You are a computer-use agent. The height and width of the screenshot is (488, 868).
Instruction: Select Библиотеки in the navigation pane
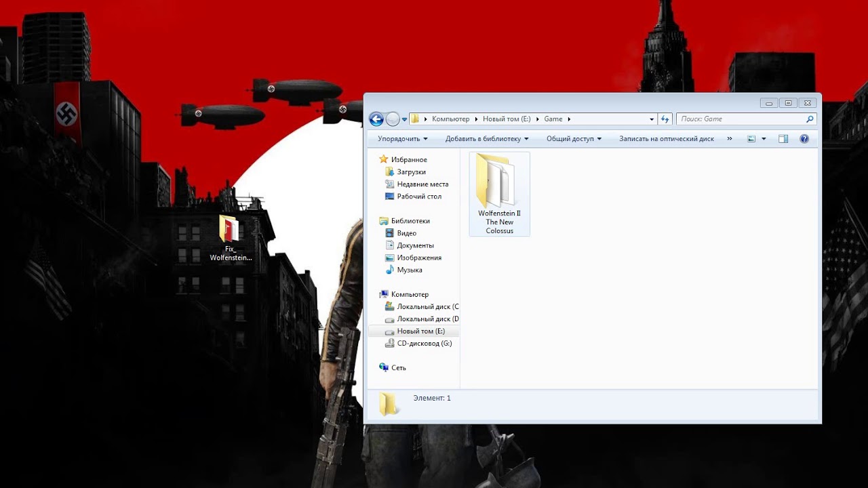[410, 221]
